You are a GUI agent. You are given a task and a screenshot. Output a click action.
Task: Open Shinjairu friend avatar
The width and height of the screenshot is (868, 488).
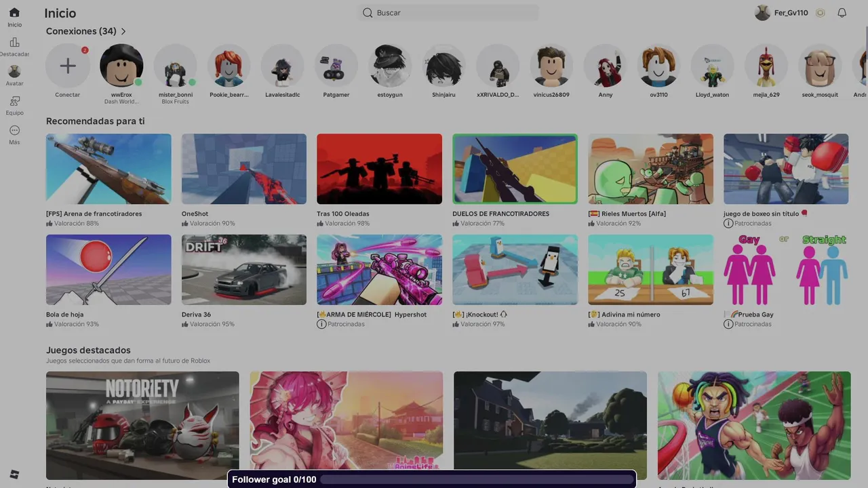coord(444,66)
